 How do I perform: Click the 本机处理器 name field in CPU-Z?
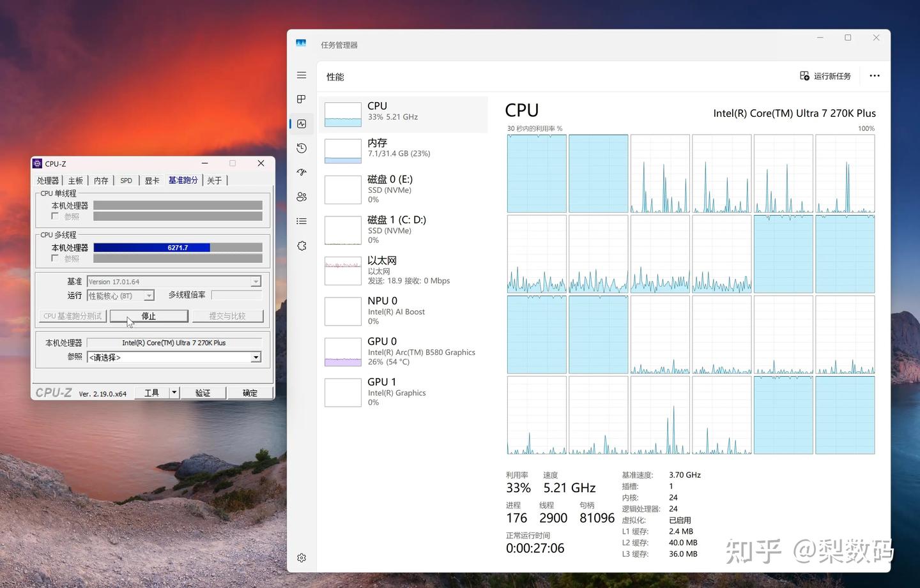(174, 343)
